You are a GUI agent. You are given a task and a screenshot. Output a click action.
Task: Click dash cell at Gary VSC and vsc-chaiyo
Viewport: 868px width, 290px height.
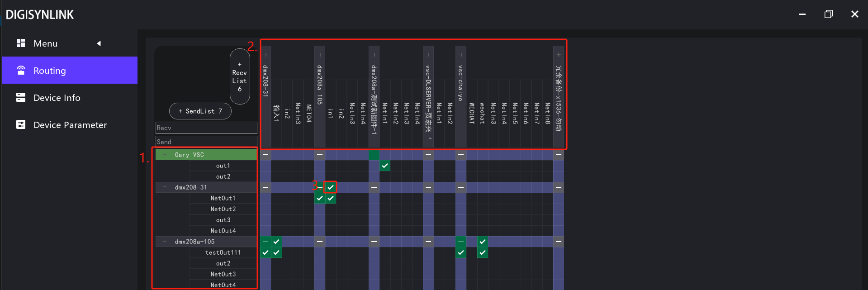(461, 155)
